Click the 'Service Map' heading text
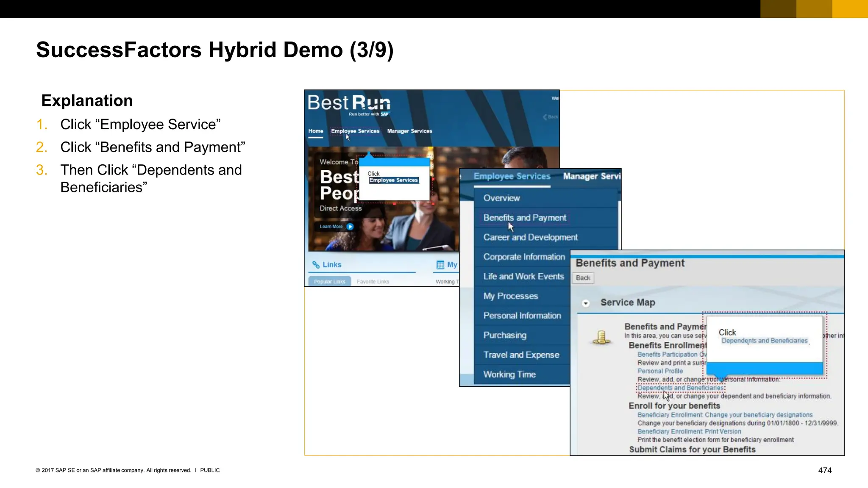The width and height of the screenshot is (868, 488). tap(628, 302)
